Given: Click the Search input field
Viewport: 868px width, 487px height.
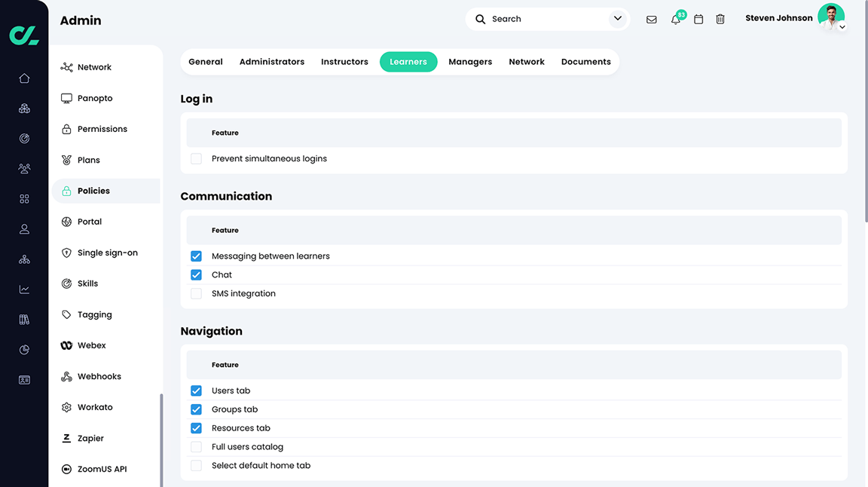Looking at the screenshot, I should tap(548, 20).
